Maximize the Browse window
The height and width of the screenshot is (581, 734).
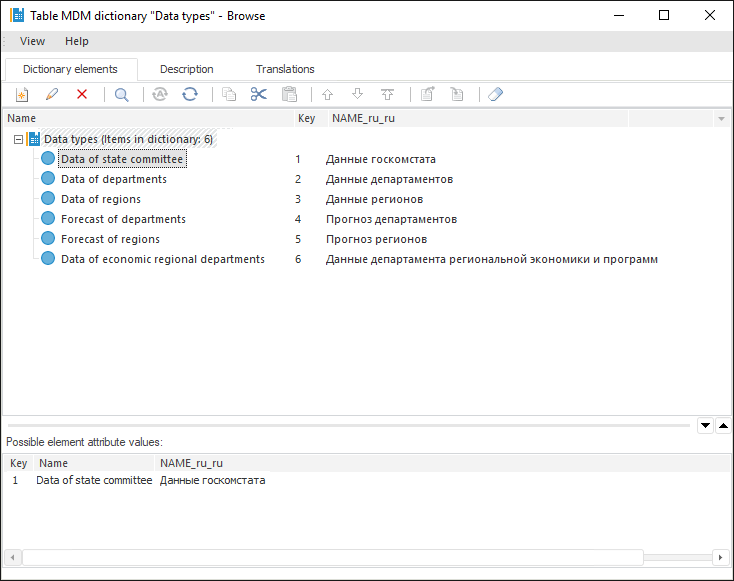664,15
